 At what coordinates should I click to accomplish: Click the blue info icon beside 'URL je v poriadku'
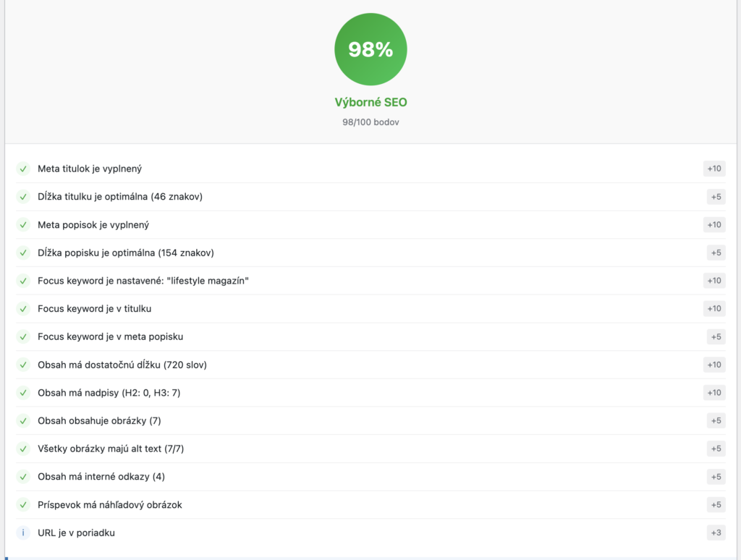[23, 533]
